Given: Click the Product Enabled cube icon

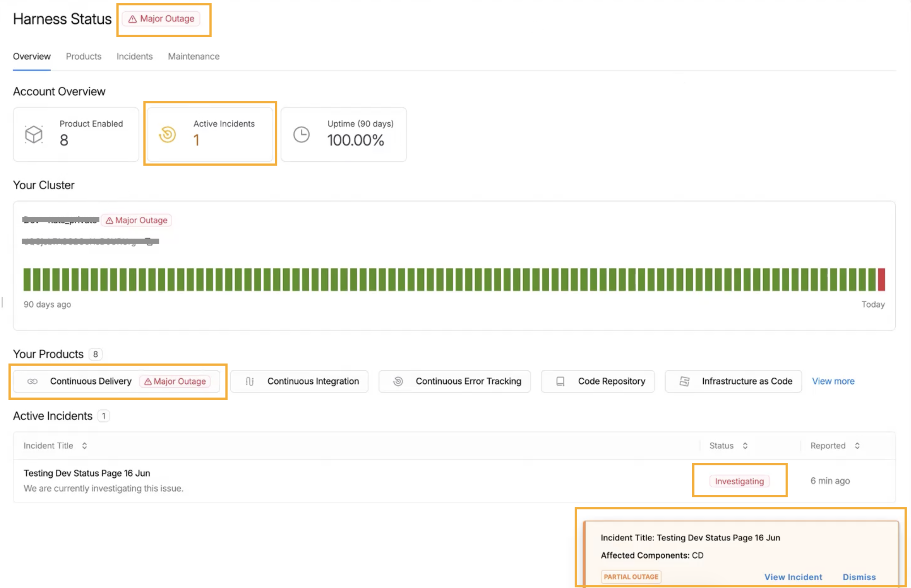Looking at the screenshot, I should point(34,134).
